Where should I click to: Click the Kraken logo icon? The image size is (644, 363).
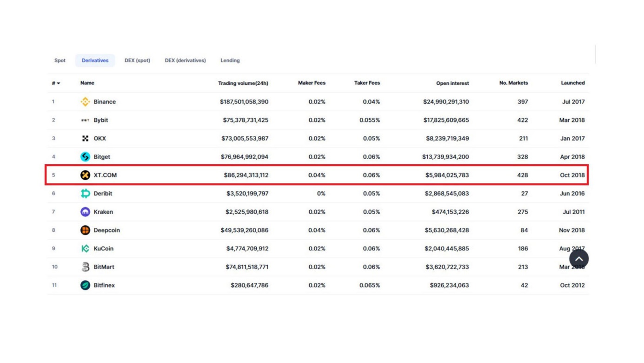85,212
